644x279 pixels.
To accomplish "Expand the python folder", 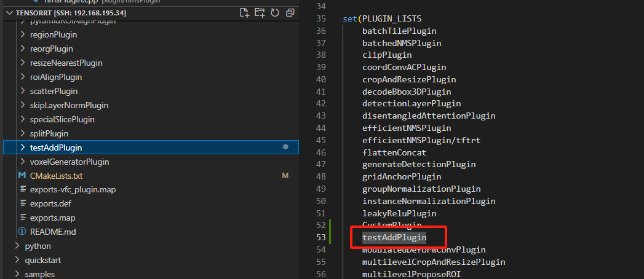I will [17, 246].
